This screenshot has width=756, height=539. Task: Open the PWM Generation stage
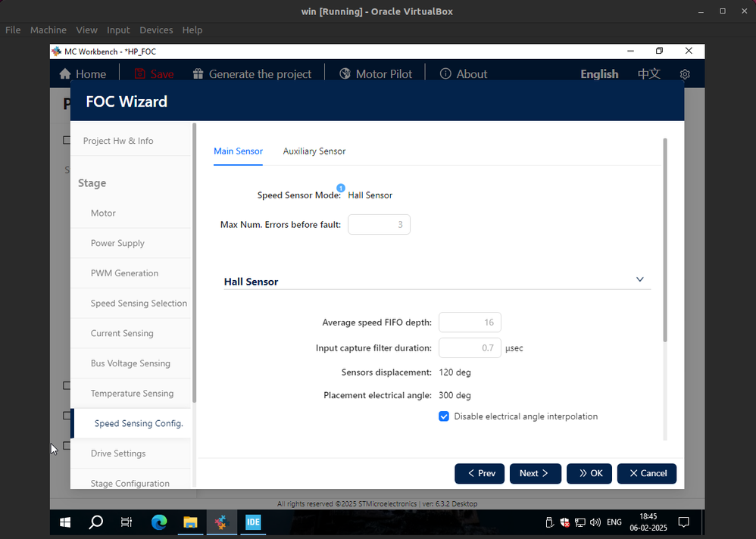pos(130,273)
